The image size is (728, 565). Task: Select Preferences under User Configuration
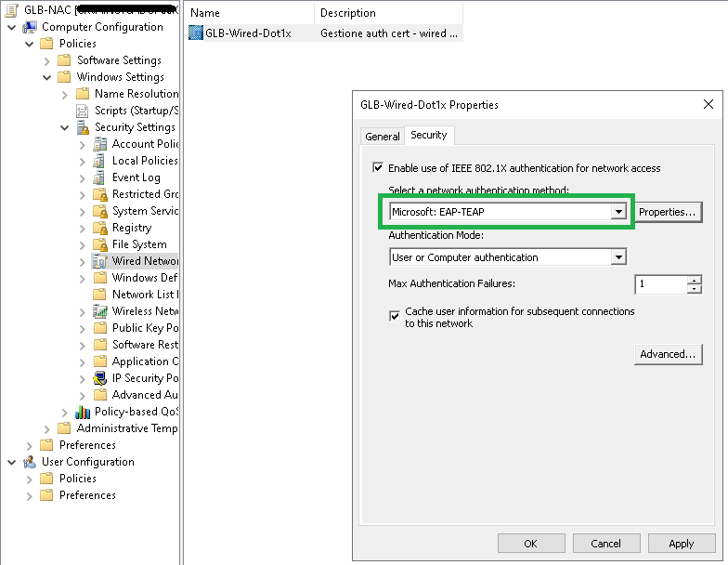(x=87, y=495)
